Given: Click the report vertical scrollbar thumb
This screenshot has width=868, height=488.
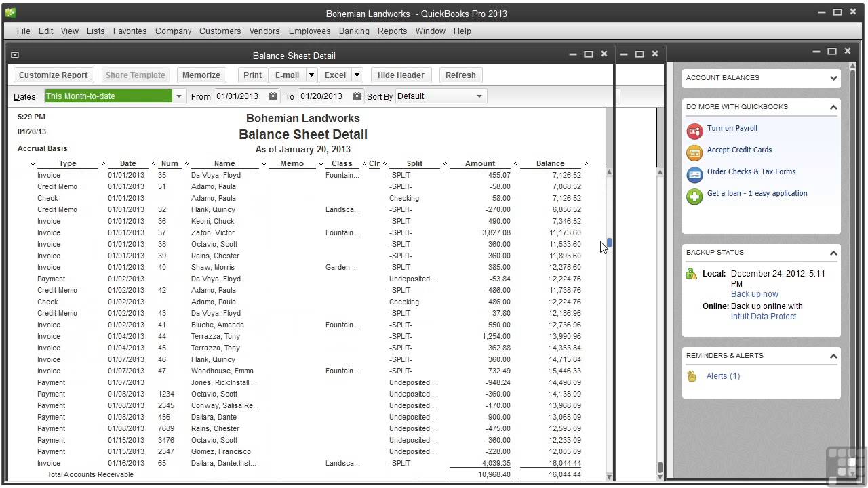Looking at the screenshot, I should 610,243.
